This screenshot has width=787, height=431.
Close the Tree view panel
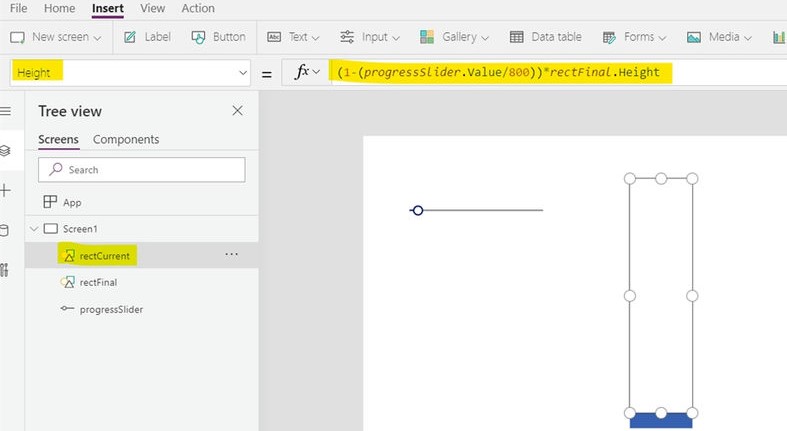click(x=237, y=111)
